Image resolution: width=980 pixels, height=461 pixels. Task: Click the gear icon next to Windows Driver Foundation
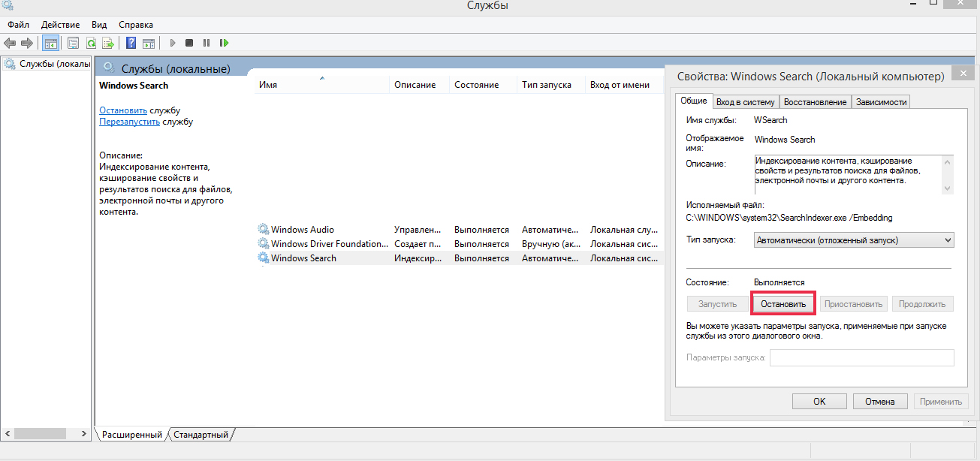point(263,244)
